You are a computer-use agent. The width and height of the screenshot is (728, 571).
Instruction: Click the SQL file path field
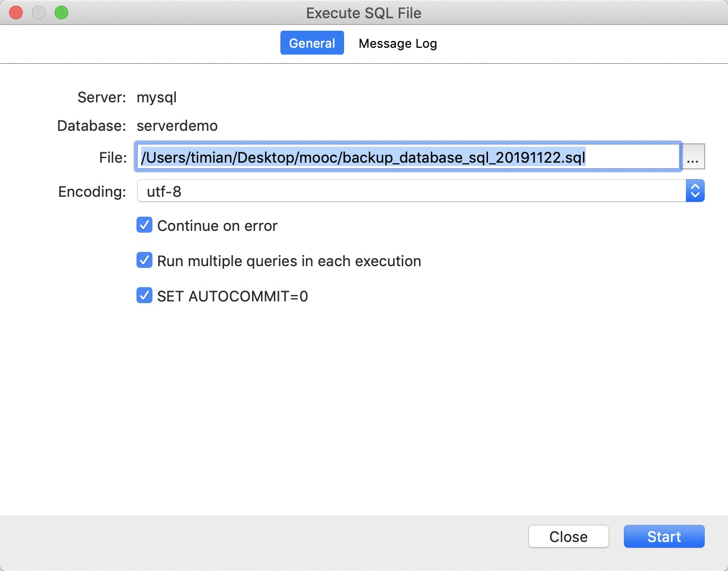click(x=408, y=157)
